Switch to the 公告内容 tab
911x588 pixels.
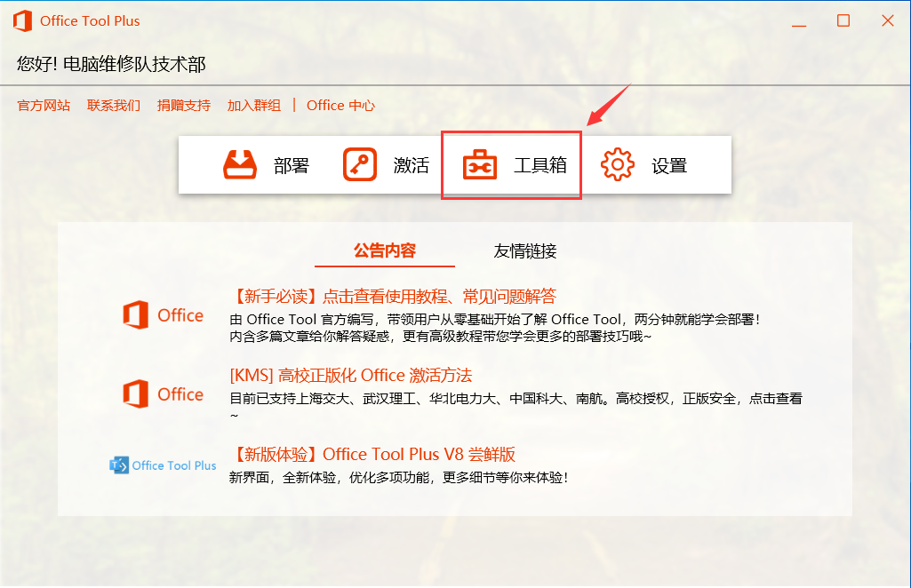click(x=385, y=250)
